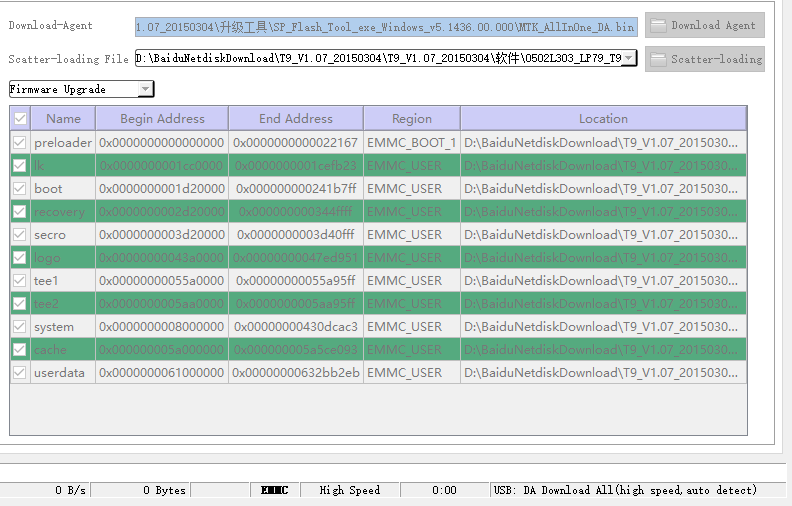Select the cache partition row name
Screen dimensions: 792x506
pyautogui.click(x=51, y=350)
